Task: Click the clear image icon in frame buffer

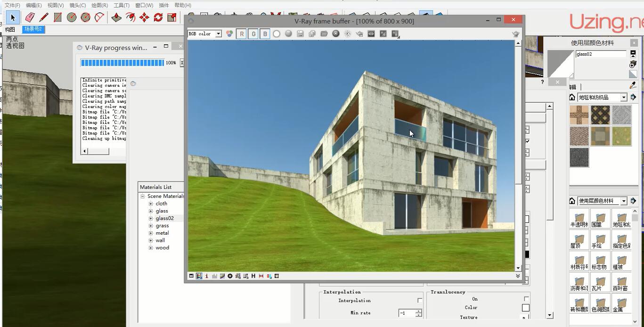Action: click(336, 34)
